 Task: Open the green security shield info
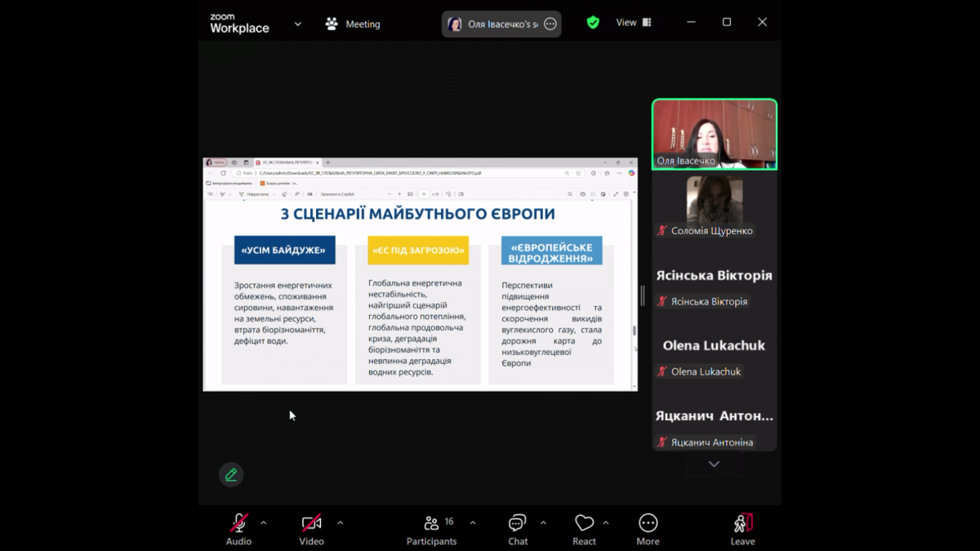593,22
